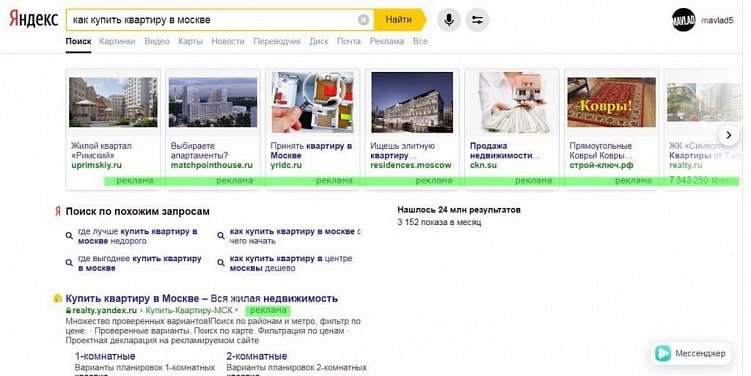Viewport: 751px width, 376px height.
Task: Open search settings sliders icon
Action: pyautogui.click(x=478, y=20)
